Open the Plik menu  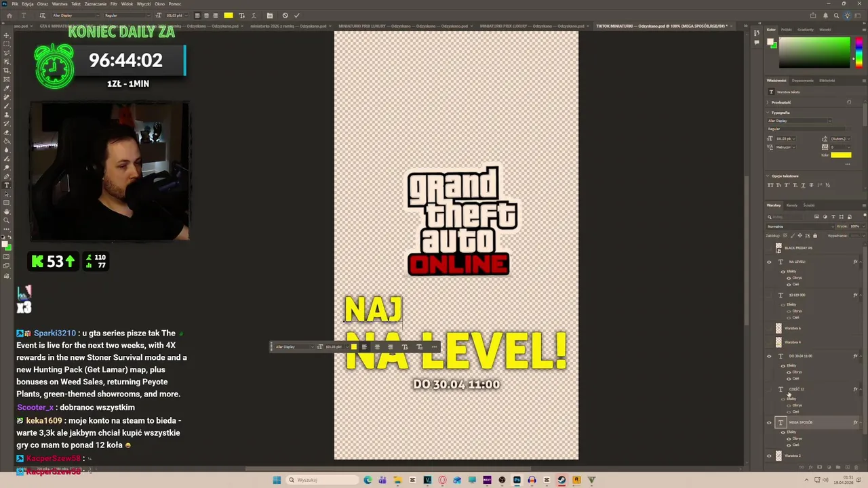(x=15, y=4)
